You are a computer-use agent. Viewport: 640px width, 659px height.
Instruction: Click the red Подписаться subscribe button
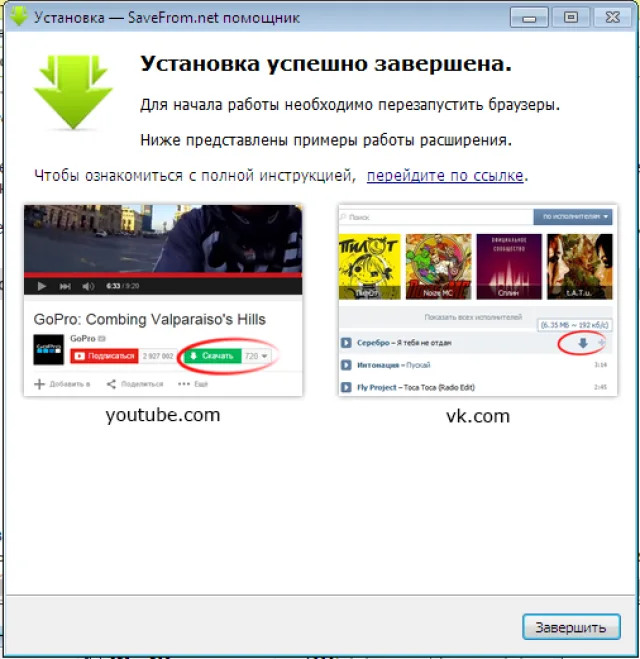coord(104,356)
